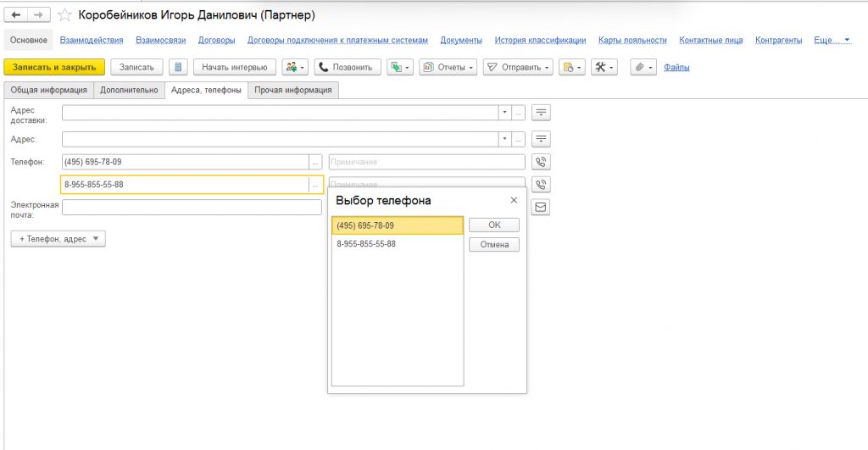Click filter icon next to Адрес доставки
This screenshot has width=868, height=450.
tap(540, 113)
